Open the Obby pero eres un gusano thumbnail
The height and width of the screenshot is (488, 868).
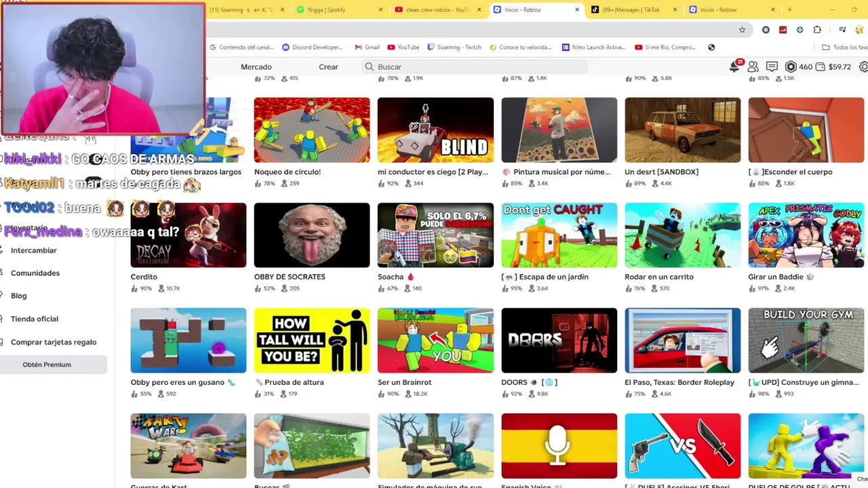(189, 340)
